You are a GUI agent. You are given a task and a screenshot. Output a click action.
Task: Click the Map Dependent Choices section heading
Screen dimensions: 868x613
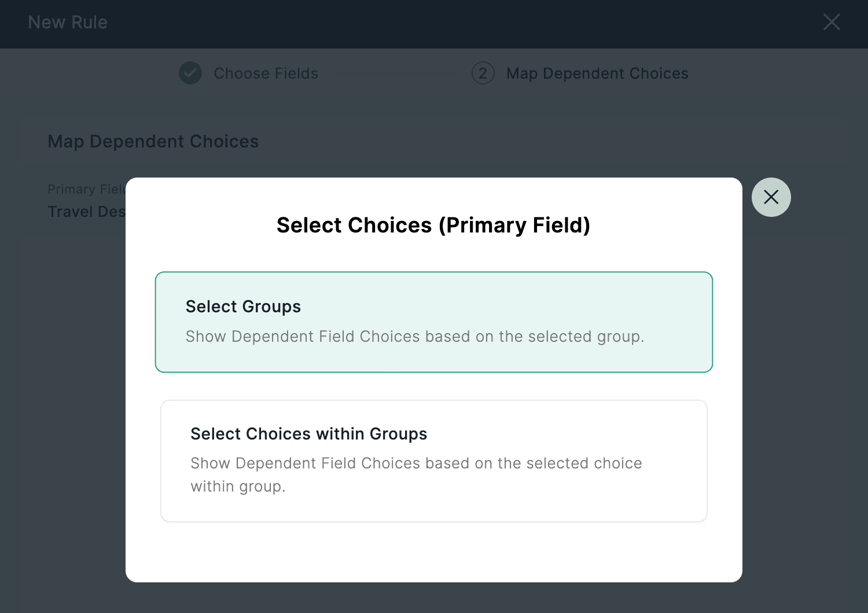[153, 142]
